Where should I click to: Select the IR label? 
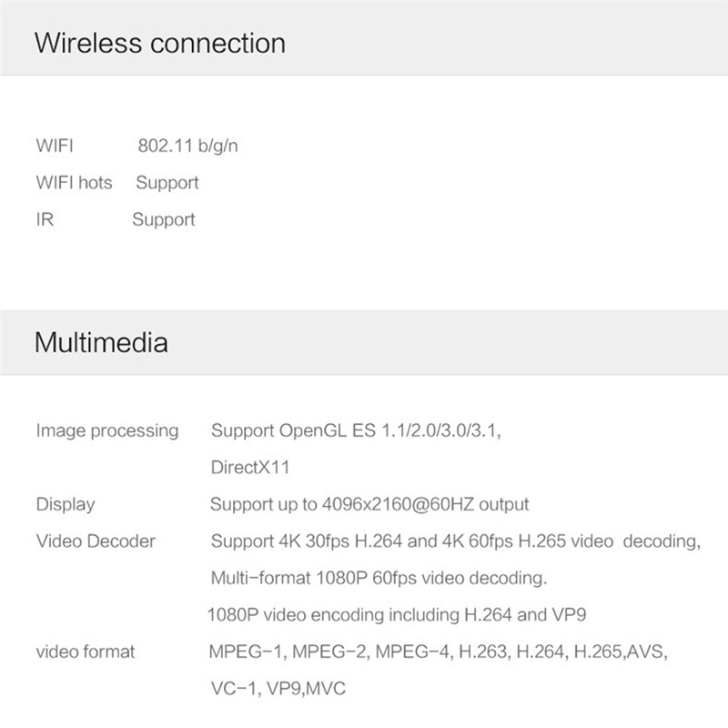tap(45, 219)
